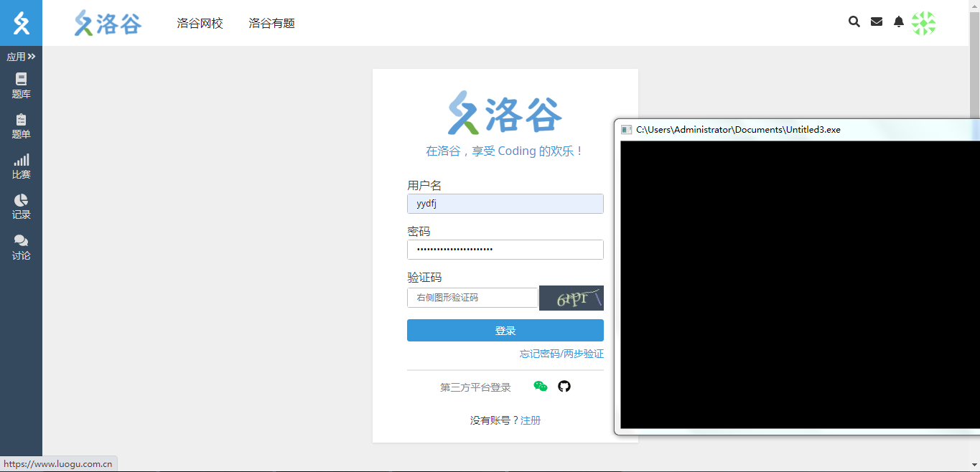The width and height of the screenshot is (980, 472).
Task: Click 忘记密码/两步验证 link
Action: tap(561, 354)
